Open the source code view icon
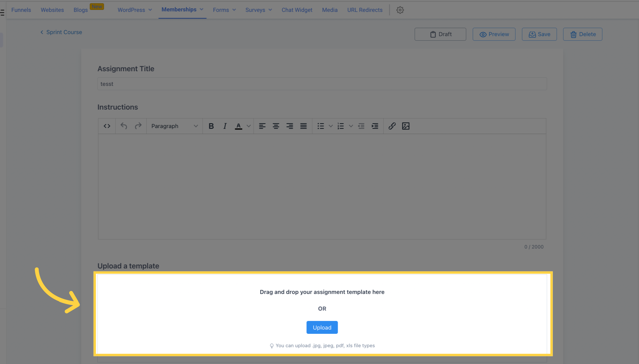 click(x=107, y=126)
